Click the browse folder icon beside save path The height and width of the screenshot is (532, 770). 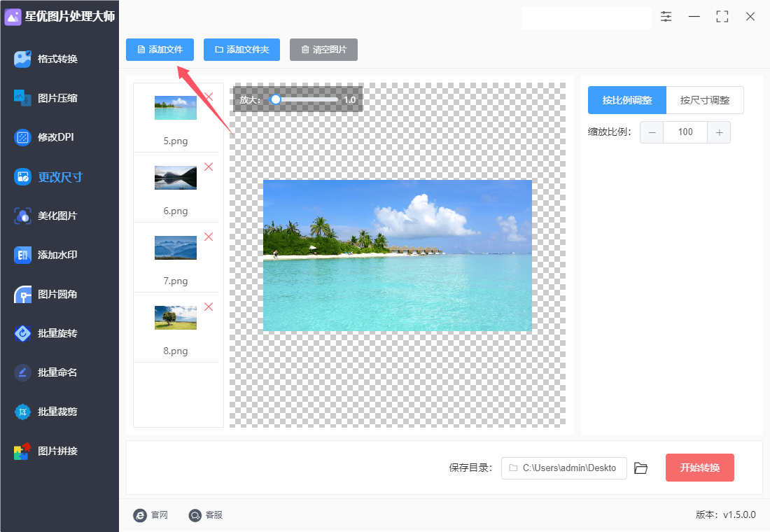pos(640,468)
